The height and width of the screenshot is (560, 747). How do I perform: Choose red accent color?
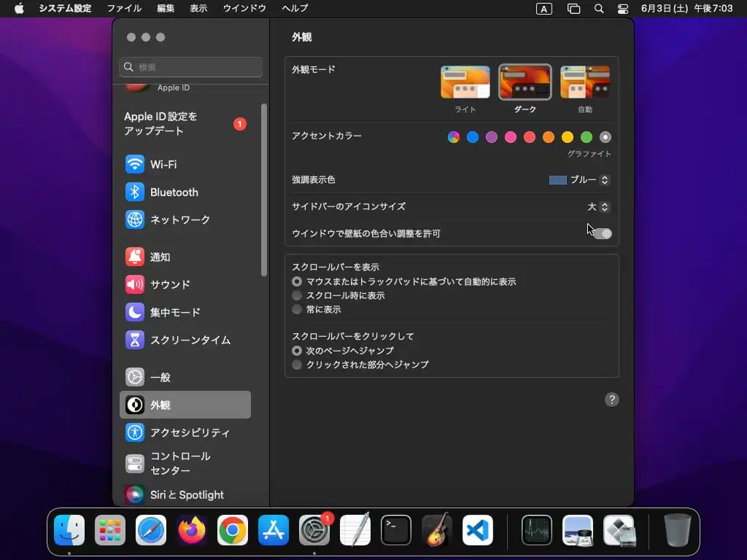(x=530, y=137)
